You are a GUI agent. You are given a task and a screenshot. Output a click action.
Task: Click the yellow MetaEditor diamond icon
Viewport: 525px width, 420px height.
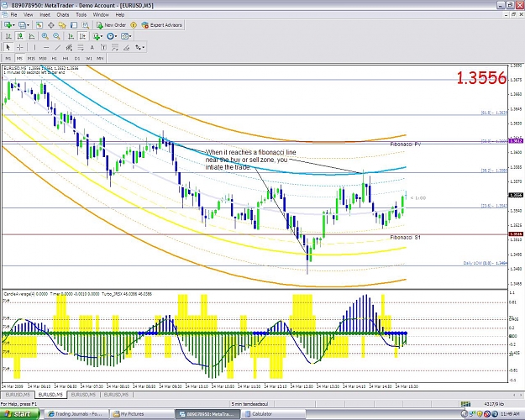coord(134,25)
